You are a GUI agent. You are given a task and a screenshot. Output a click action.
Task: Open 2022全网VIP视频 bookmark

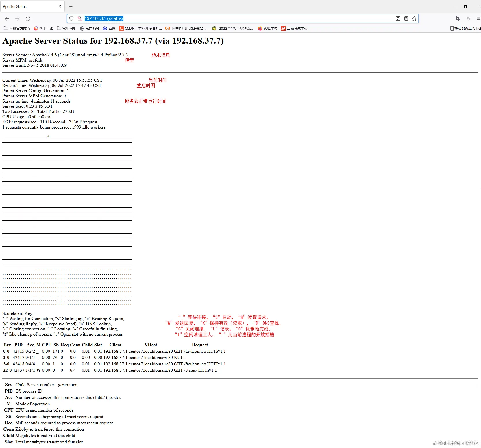click(232, 28)
